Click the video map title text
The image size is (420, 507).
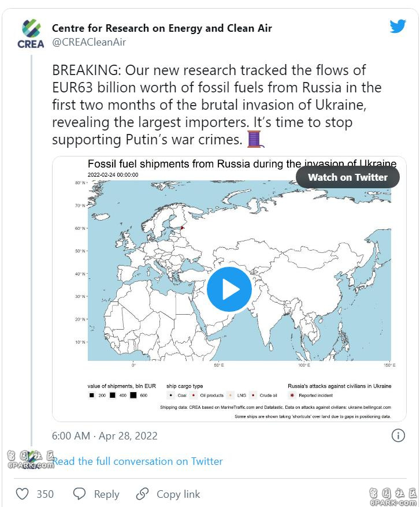point(242,163)
